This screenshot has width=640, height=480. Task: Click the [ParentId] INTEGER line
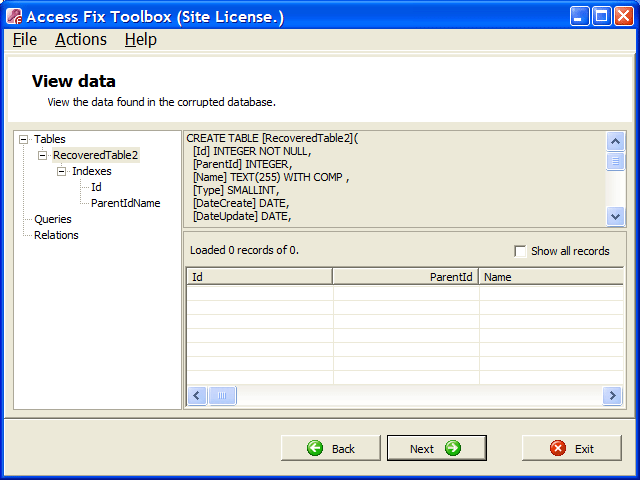tap(242, 164)
